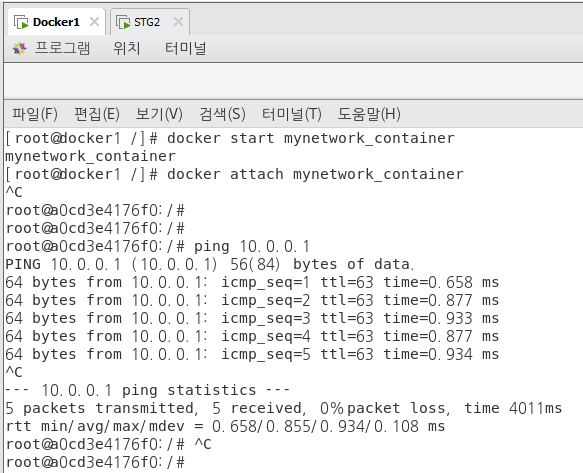Screen dimensions: 583x473
Task: Click the 'docker start mynetwork_container' command line
Action: (x=230, y=138)
